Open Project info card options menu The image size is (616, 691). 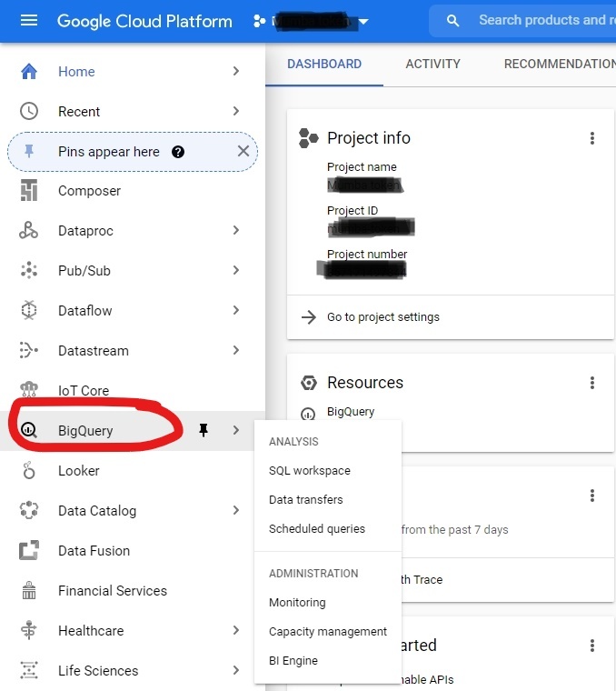pos(592,138)
